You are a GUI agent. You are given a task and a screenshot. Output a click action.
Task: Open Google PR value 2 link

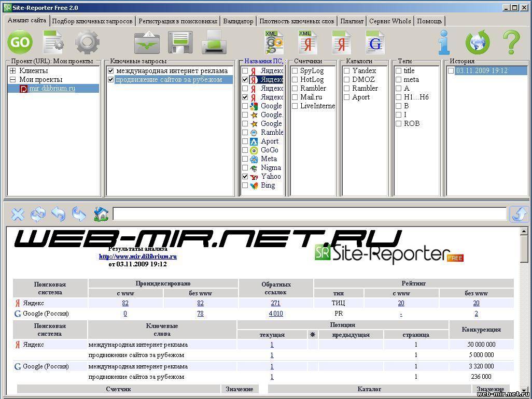pos(477,313)
